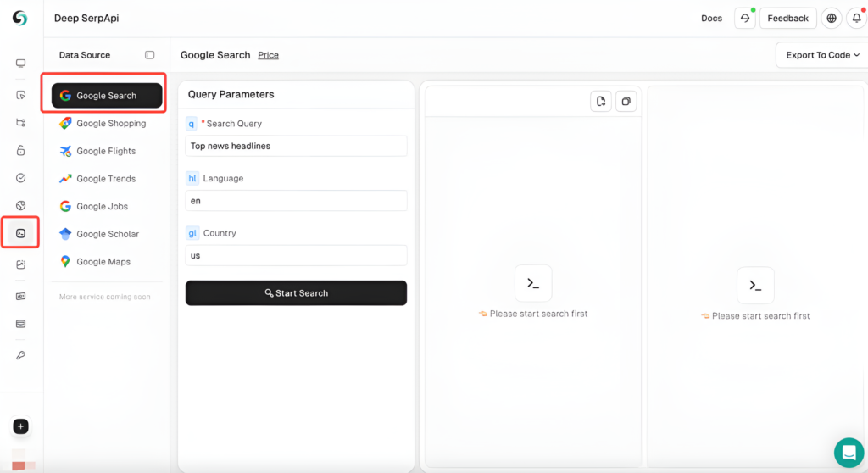Image resolution: width=868 pixels, height=473 pixels.
Task: Open the Docs link in header
Action: click(x=711, y=19)
